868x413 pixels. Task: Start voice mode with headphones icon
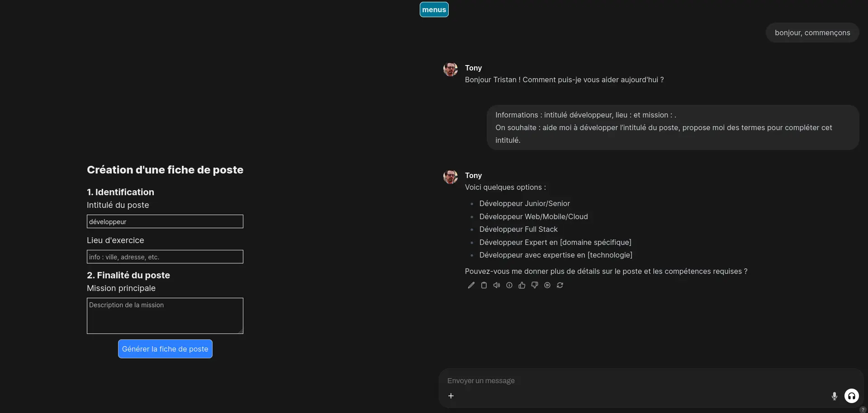pyautogui.click(x=851, y=396)
